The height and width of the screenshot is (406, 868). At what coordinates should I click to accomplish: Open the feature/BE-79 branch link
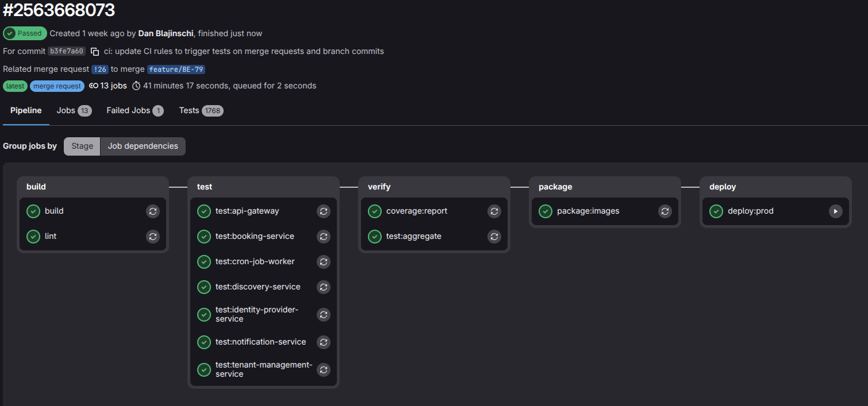point(176,69)
